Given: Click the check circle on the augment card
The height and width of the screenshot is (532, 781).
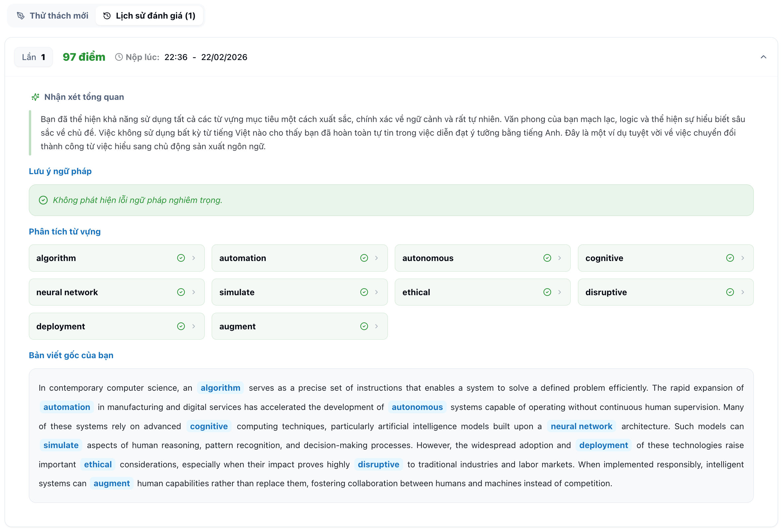Looking at the screenshot, I should [364, 326].
